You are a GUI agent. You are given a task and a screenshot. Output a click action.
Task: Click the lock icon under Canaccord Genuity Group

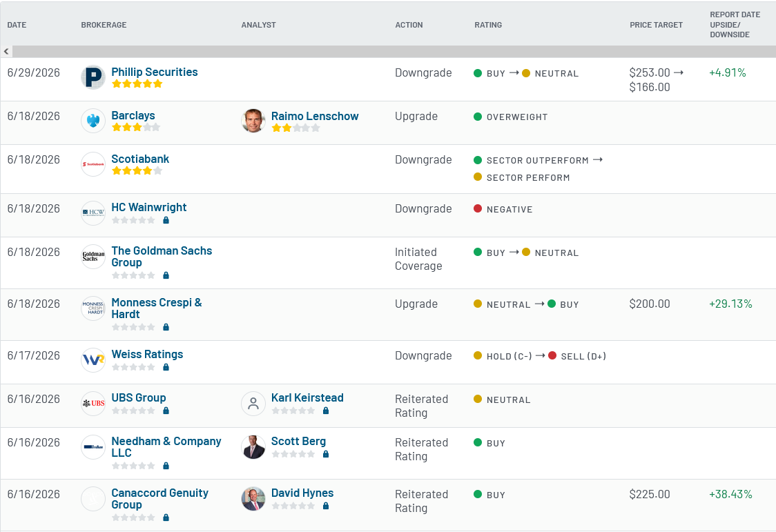pos(166,518)
